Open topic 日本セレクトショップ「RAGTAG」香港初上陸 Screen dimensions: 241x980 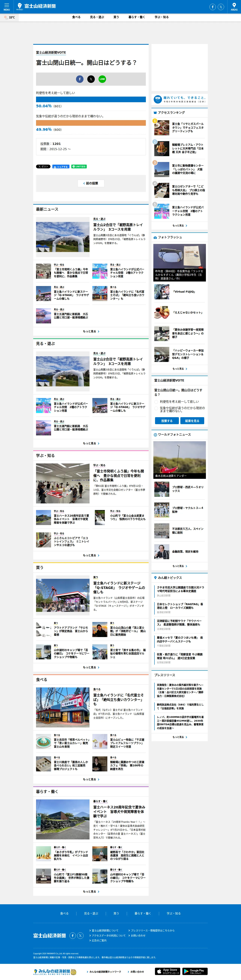pos(180,606)
